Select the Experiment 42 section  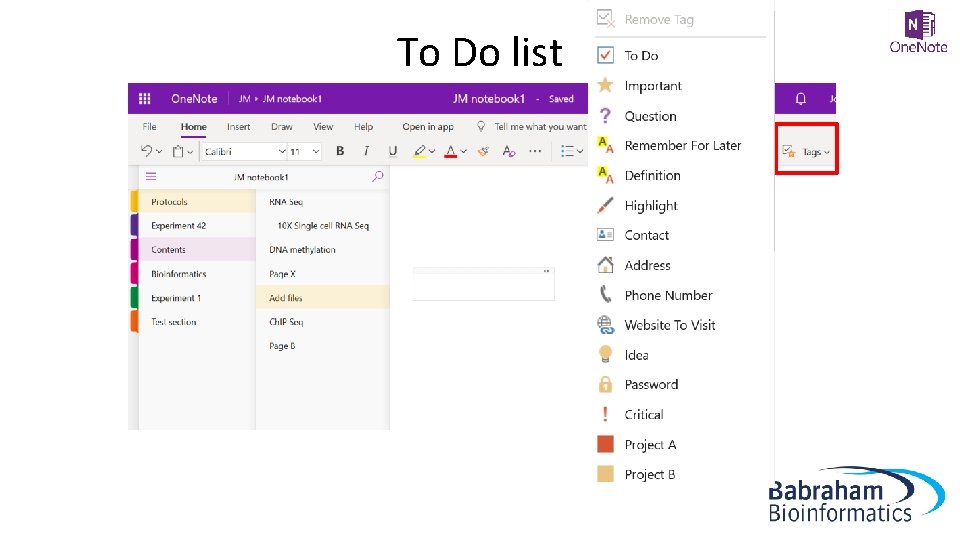tap(197, 225)
